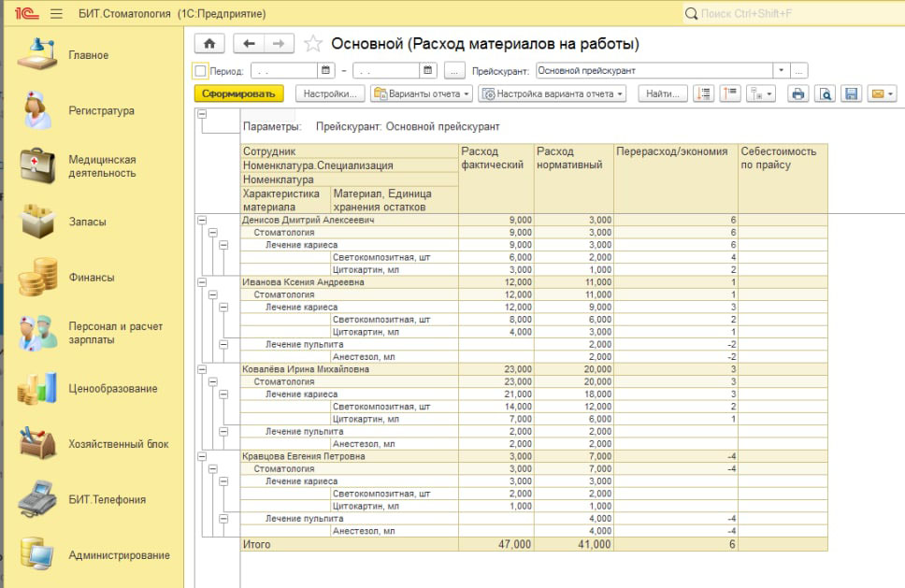
Task: Collapse Лечение пульпита under Кравцова
Action: tap(224, 519)
